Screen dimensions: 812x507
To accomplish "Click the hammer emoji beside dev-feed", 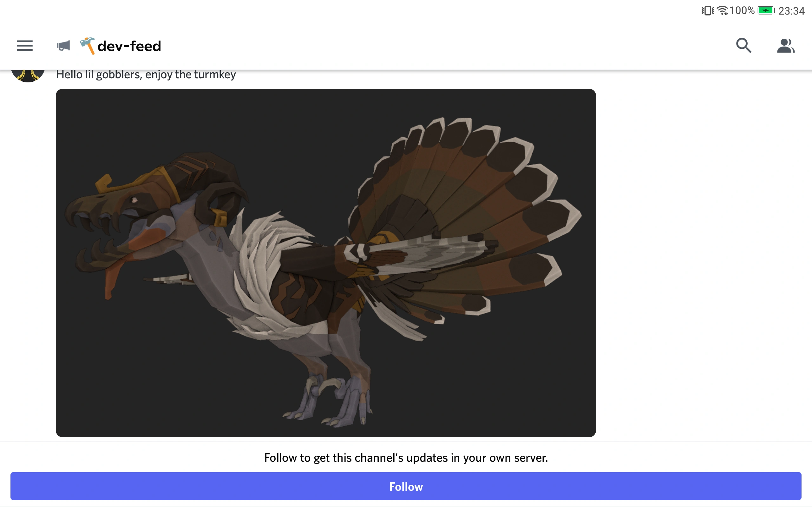I will pyautogui.click(x=87, y=46).
